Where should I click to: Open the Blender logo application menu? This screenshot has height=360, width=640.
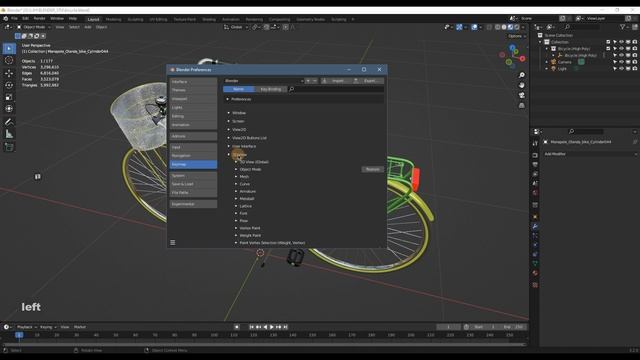click(x=5, y=19)
